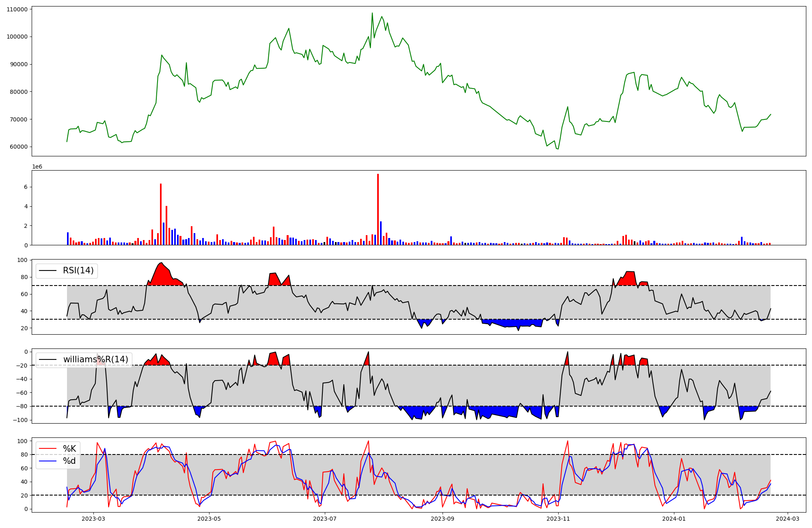
Task: Click the 2023-09 date axis label
Action: pyautogui.click(x=442, y=518)
